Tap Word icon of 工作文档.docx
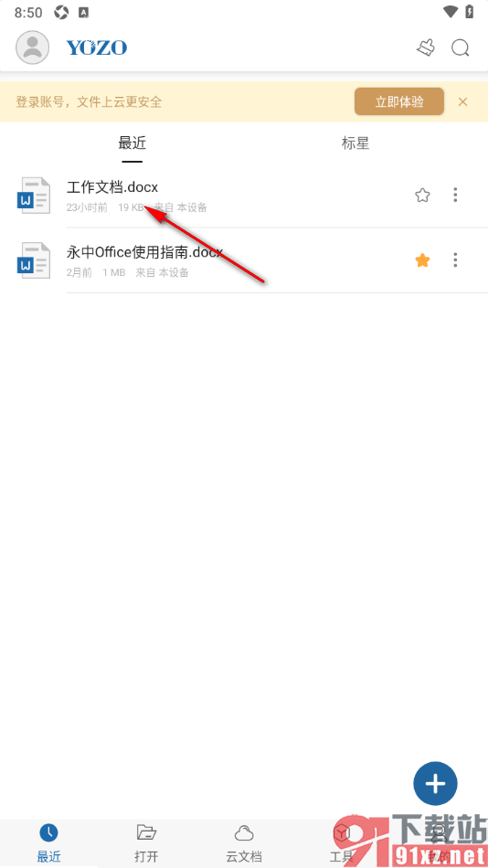The image size is (488, 868). 34,196
